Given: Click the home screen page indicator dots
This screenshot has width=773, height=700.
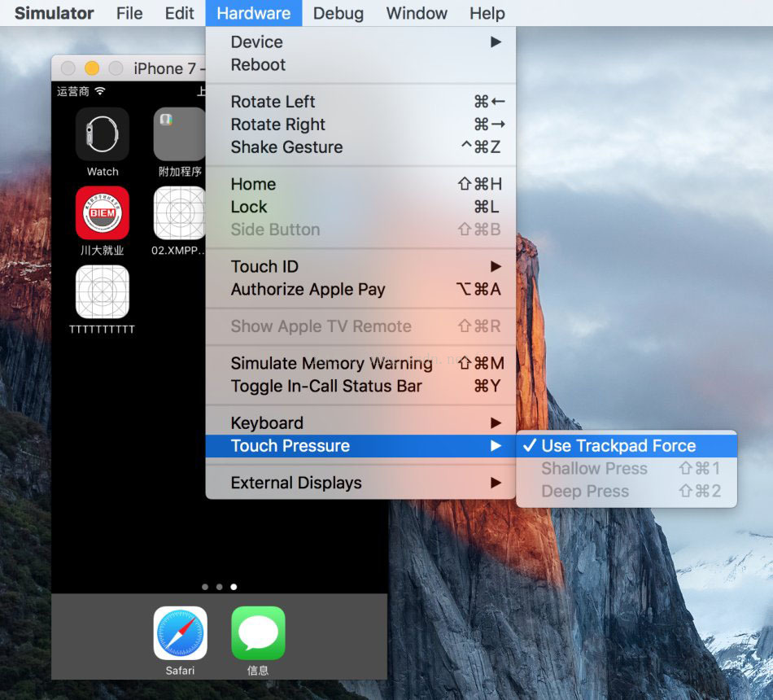Looking at the screenshot, I should [x=220, y=587].
